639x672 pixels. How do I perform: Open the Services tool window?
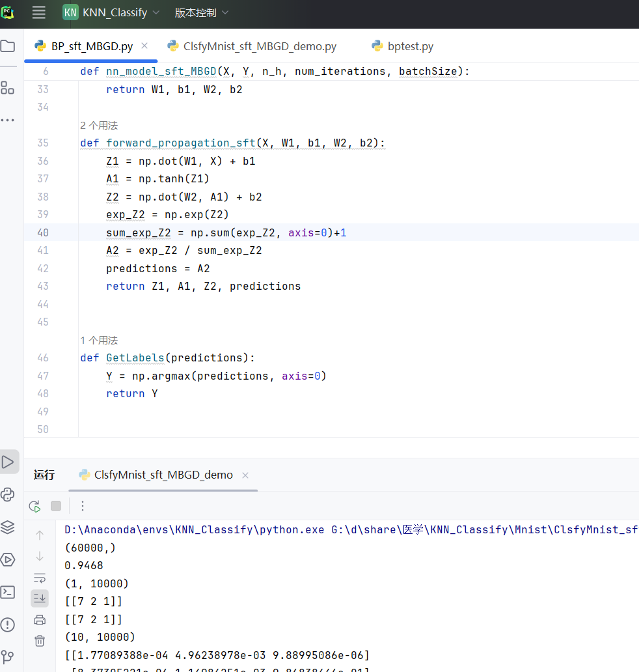(8, 559)
